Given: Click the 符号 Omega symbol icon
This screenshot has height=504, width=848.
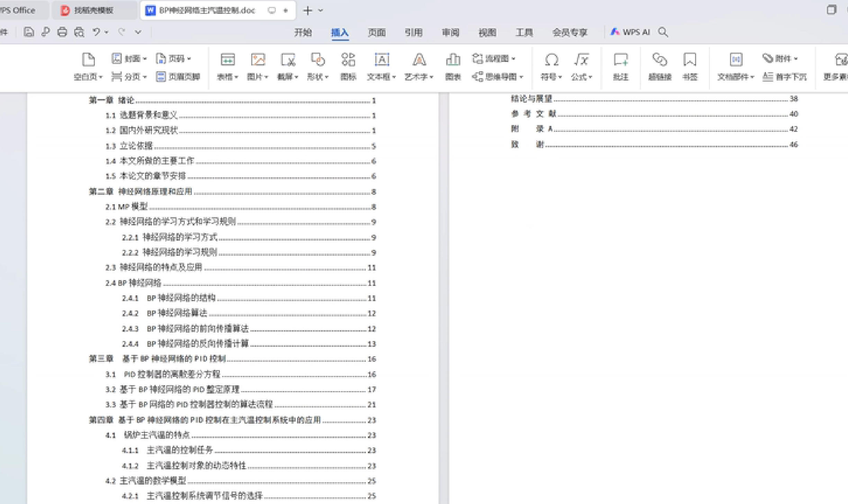Looking at the screenshot, I should [551, 60].
